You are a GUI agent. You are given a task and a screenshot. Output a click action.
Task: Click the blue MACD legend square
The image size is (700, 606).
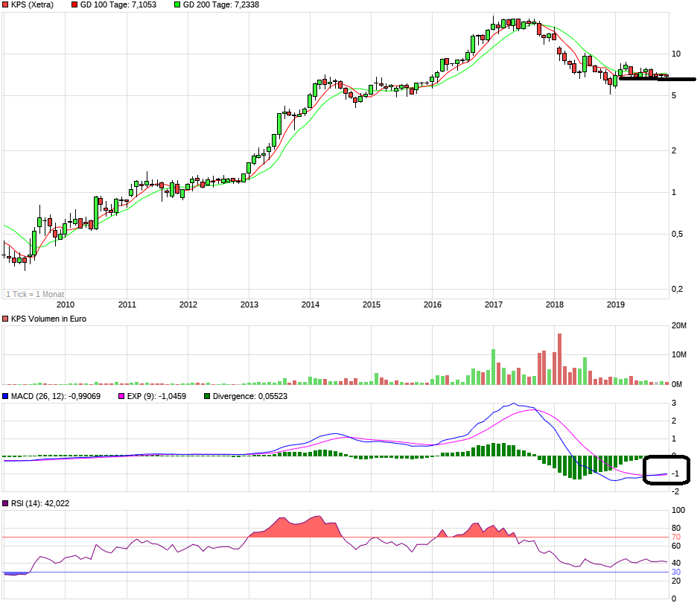click(5, 396)
